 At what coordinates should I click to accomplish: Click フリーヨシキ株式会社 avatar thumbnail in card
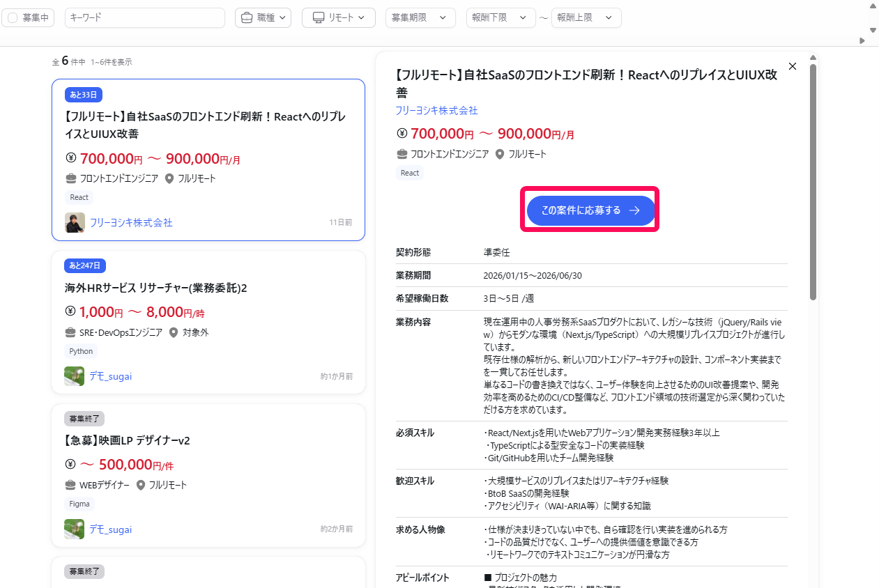(75, 223)
